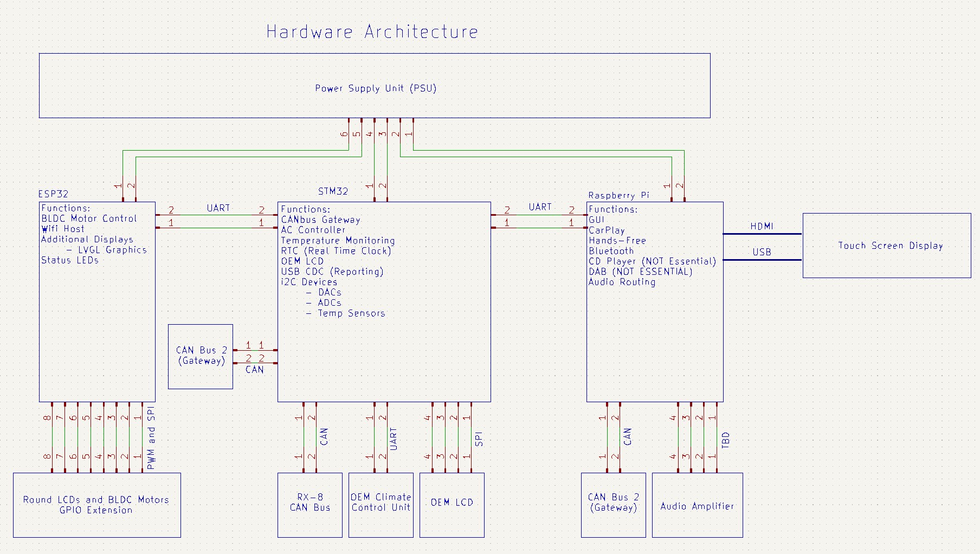The height and width of the screenshot is (554, 980).
Task: Select the 'Additional Displays' text line
Action: pyautogui.click(x=87, y=239)
